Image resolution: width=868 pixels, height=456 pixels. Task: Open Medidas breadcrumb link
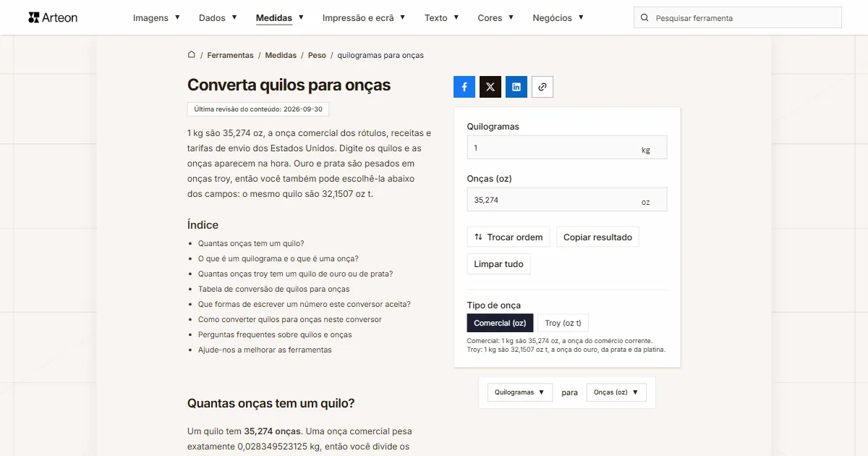(281, 55)
